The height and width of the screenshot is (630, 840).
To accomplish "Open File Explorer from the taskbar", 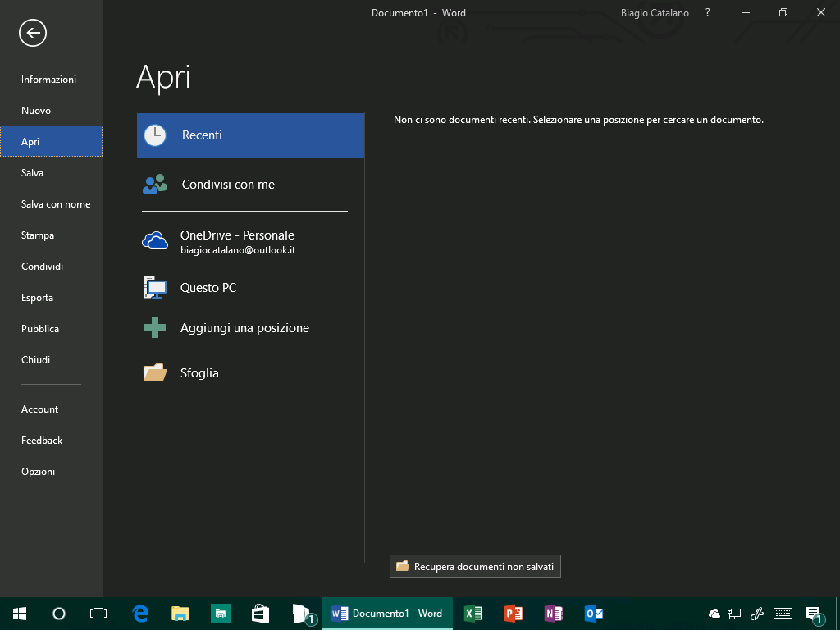I will coord(180,614).
